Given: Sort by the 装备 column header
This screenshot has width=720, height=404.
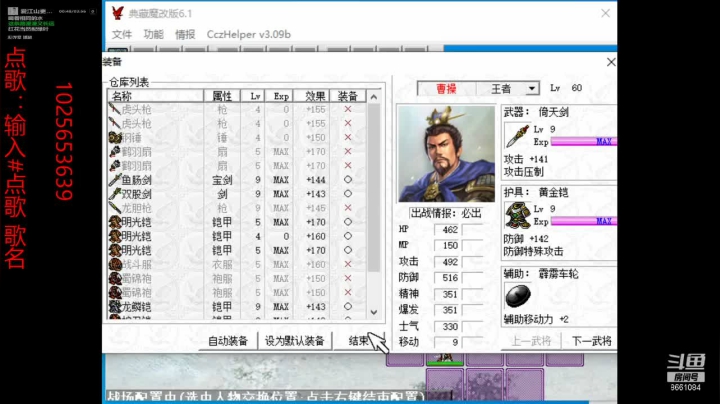Looking at the screenshot, I should (x=348, y=96).
